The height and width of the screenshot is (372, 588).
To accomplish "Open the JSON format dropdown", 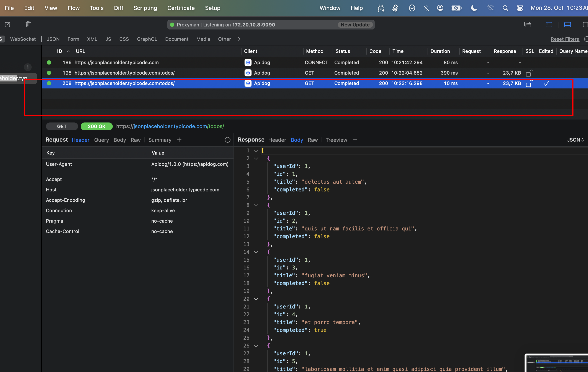I will click(x=575, y=140).
